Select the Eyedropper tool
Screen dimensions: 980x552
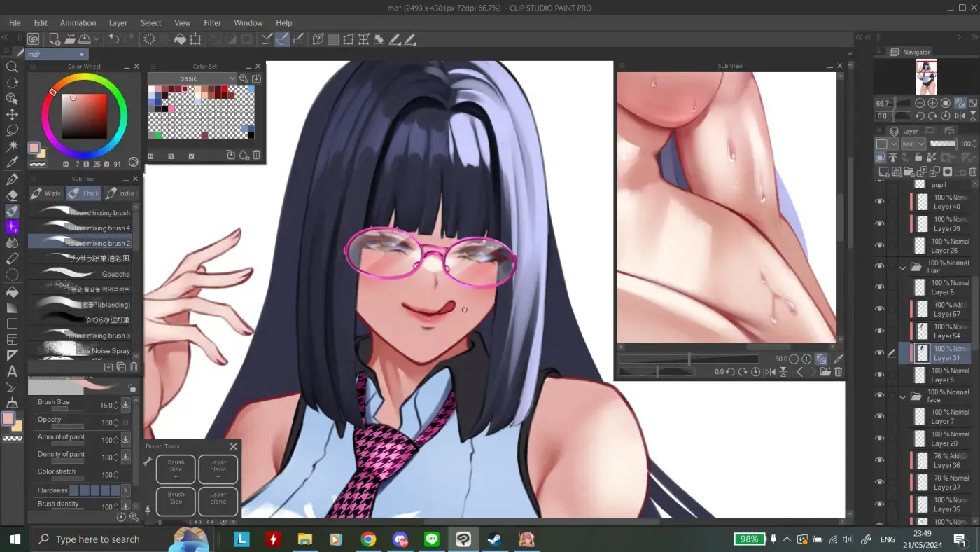click(12, 163)
